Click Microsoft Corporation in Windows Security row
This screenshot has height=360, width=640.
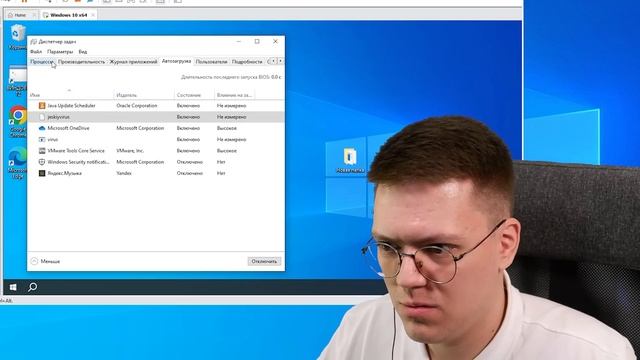click(x=140, y=162)
